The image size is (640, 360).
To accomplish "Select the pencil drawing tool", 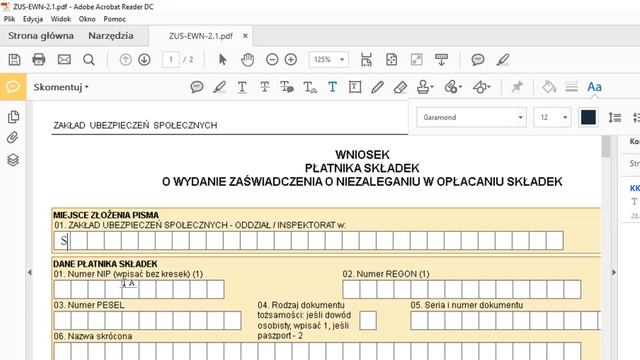I will (377, 87).
